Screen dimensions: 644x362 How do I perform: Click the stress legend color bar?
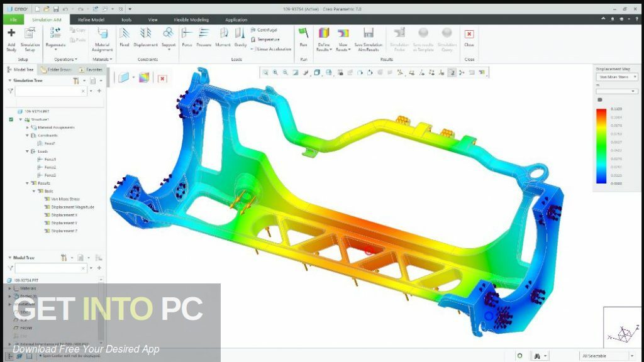click(601, 146)
